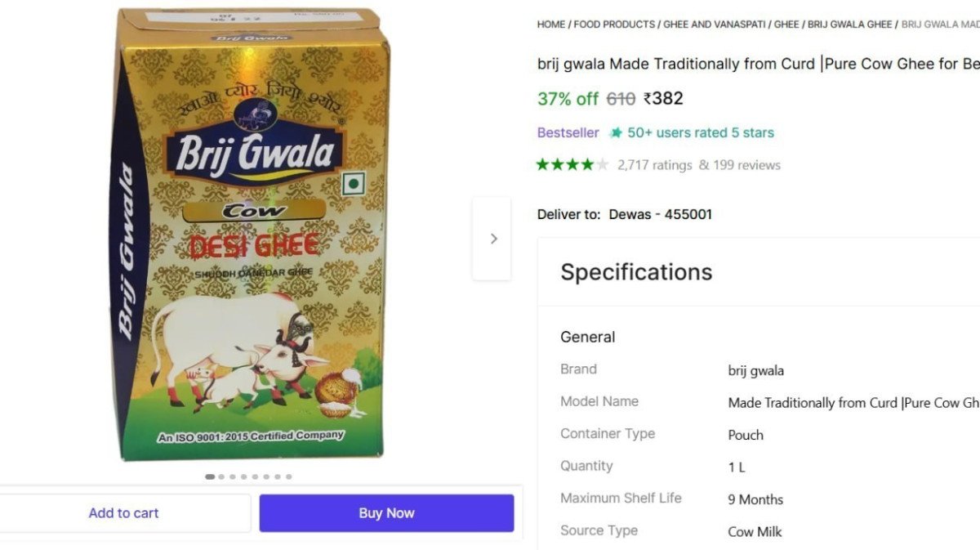Navigate to GHEE AND VANASPATI category
Screen dimensions: 980x550
pyautogui.click(x=715, y=25)
